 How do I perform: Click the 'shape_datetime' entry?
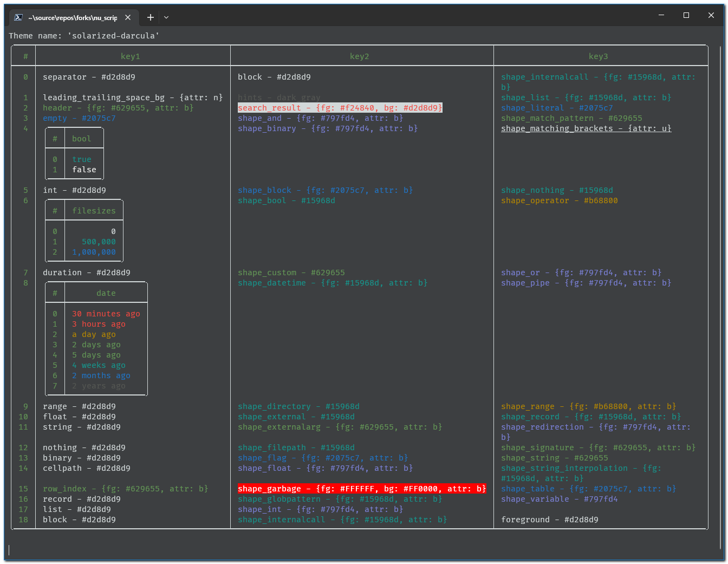coord(333,283)
